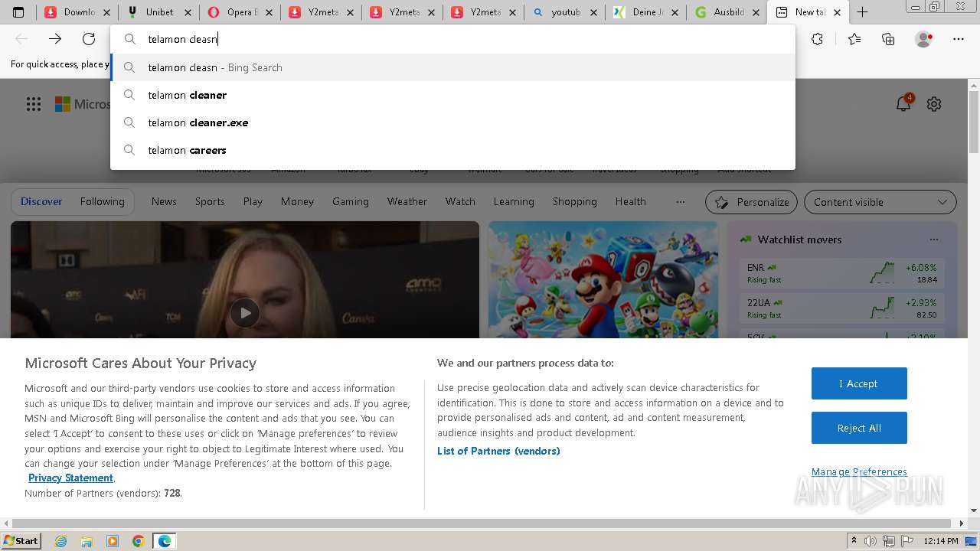980x551 pixels.
Task: Open the Favorites star icon
Action: 854,39
